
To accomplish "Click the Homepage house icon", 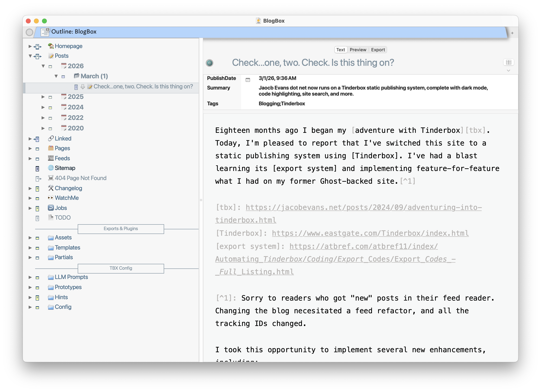I will coord(51,46).
